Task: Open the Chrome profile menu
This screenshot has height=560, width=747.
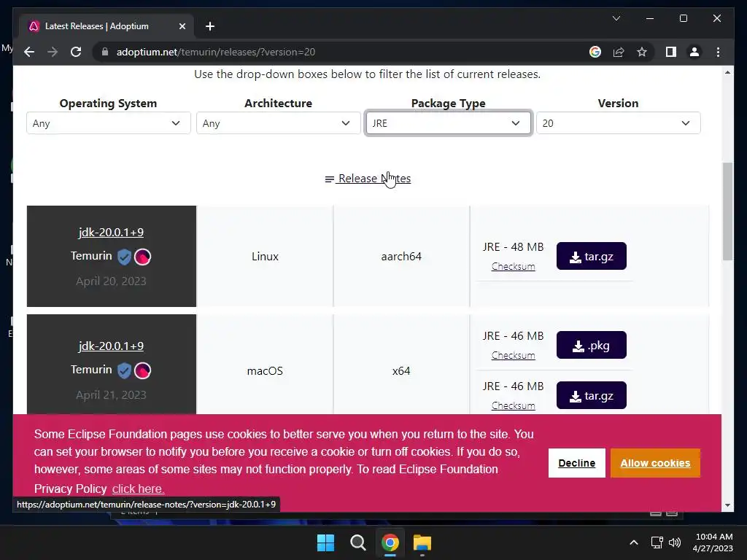Action: click(x=694, y=52)
